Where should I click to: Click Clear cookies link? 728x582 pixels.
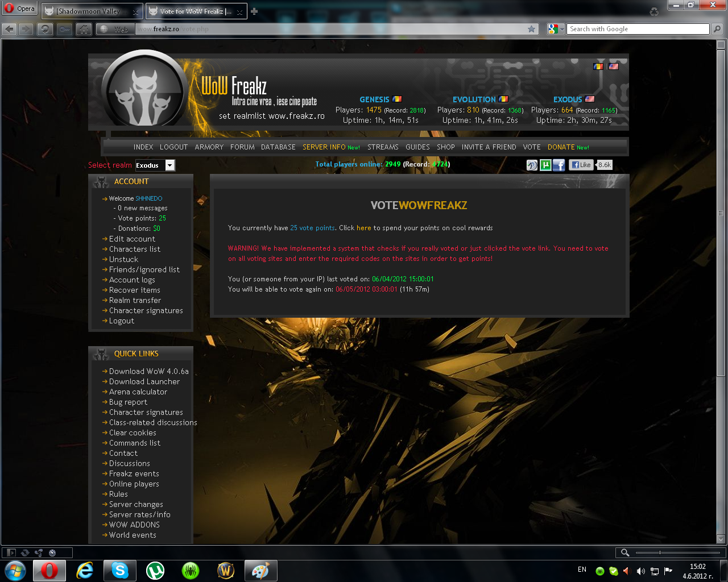click(133, 433)
